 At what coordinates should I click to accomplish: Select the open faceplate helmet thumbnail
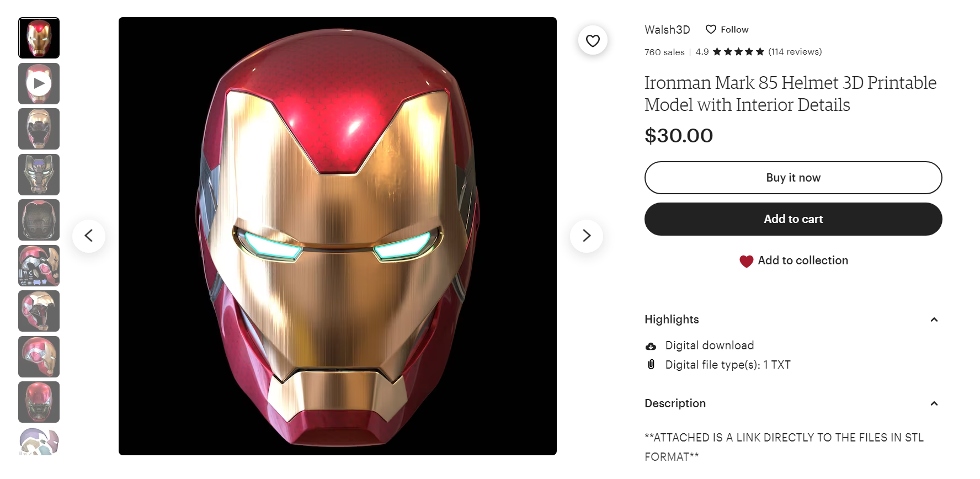coord(39,129)
